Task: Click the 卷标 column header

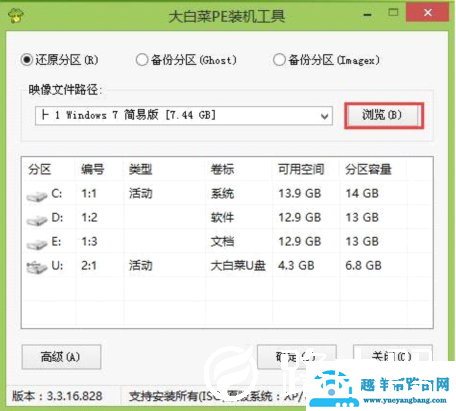Action: pyautogui.click(x=222, y=169)
